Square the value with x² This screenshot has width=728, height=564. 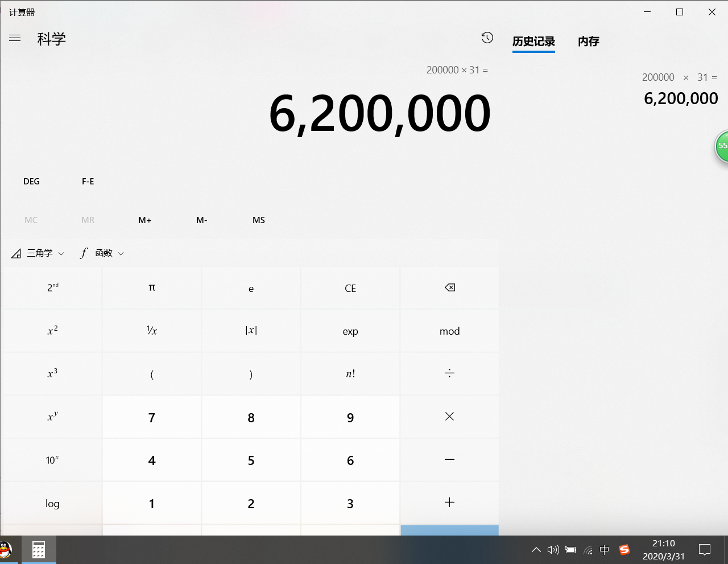(x=52, y=331)
